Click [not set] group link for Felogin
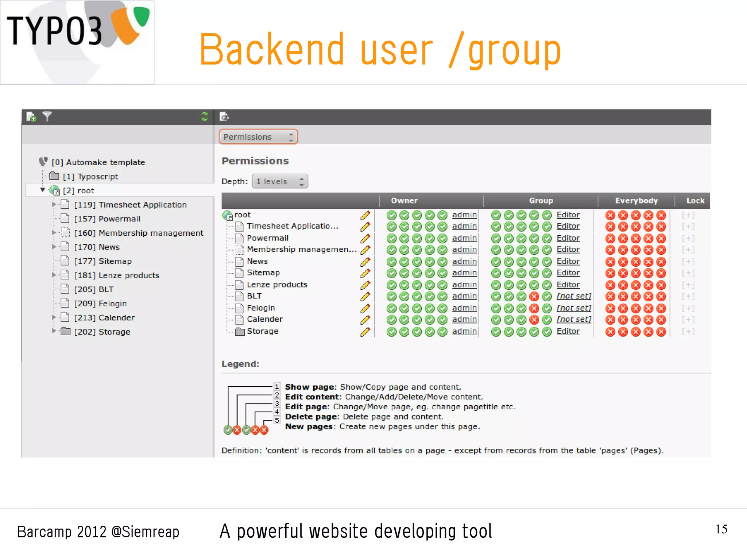This screenshot has height=560, width=747. click(574, 308)
